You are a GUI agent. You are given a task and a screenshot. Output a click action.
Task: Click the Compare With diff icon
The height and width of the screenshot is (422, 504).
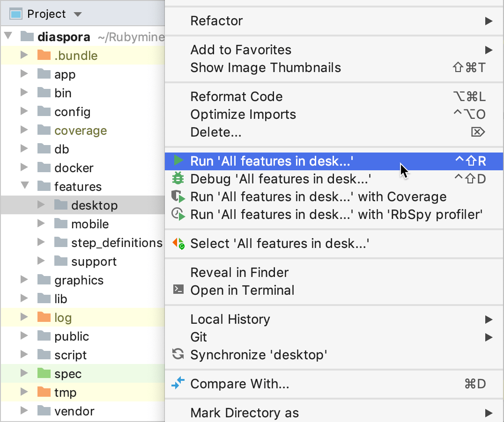coord(178,383)
